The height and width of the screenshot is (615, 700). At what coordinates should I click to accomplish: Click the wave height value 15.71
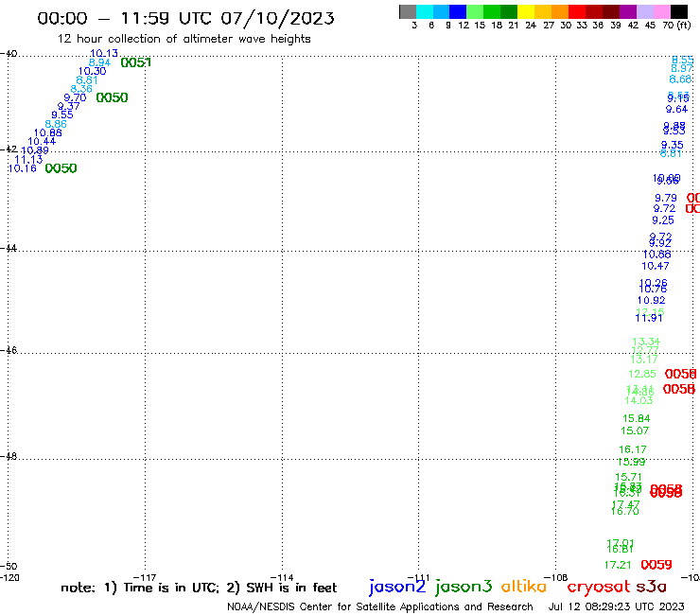click(628, 477)
